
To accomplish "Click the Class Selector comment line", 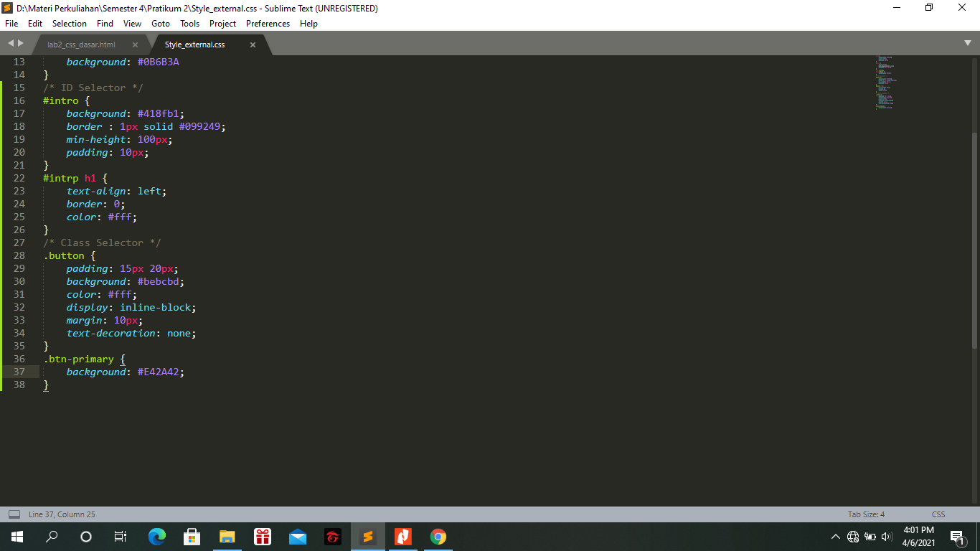I will pos(102,242).
